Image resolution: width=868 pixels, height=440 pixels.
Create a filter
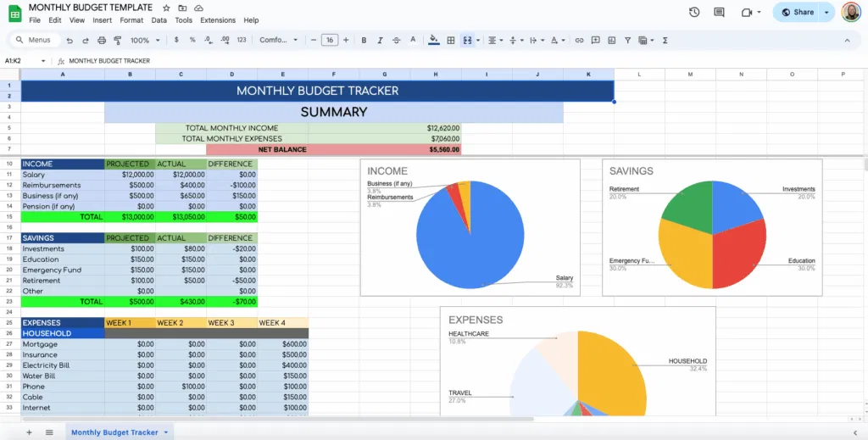(627, 40)
